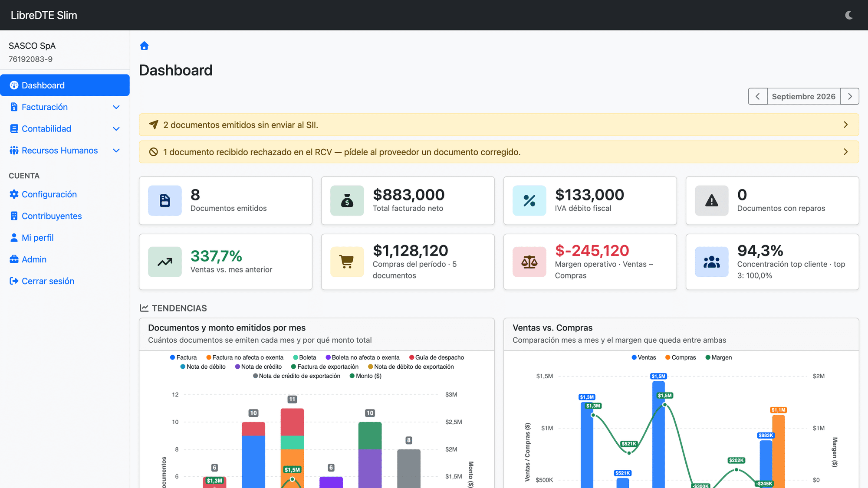Viewport: 868px width, 488px height.
Task: Open the rejected RCV document alert
Action: (x=499, y=152)
